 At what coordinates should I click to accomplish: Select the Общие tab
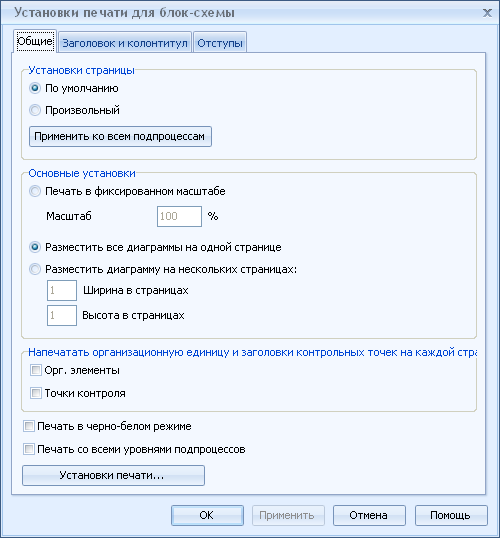(x=35, y=41)
